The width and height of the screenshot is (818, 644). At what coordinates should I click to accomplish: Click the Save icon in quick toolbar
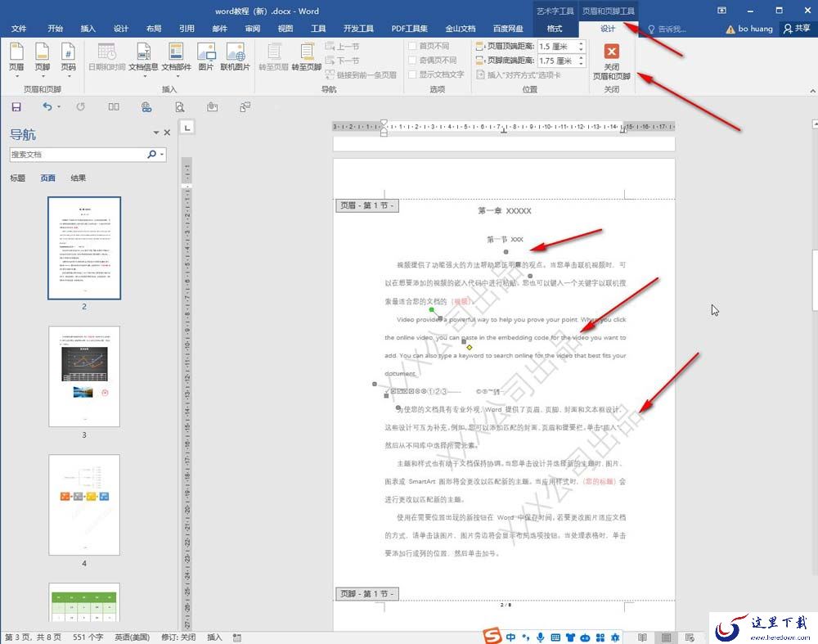(x=16, y=107)
